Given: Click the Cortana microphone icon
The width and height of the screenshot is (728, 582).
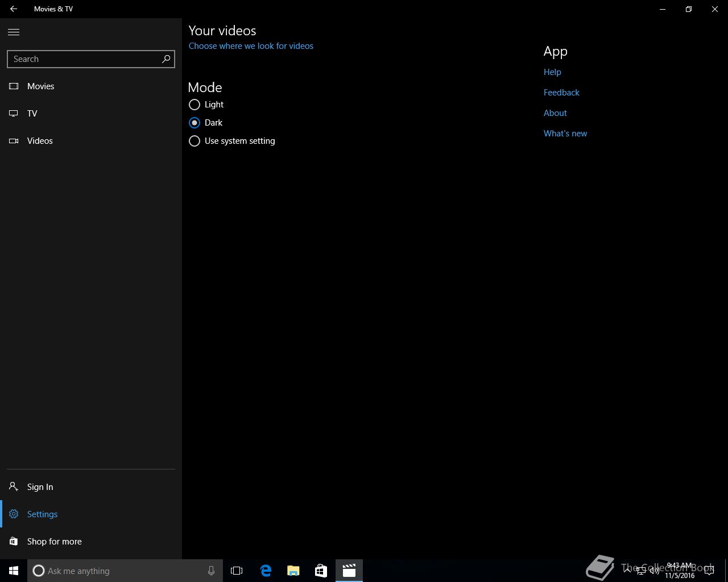Looking at the screenshot, I should point(211,571).
